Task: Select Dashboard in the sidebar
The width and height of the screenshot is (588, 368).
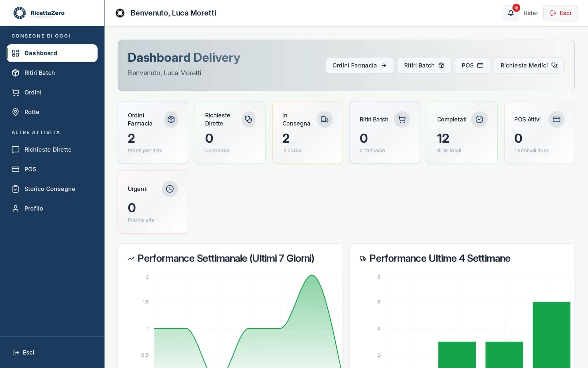Action: [52, 53]
